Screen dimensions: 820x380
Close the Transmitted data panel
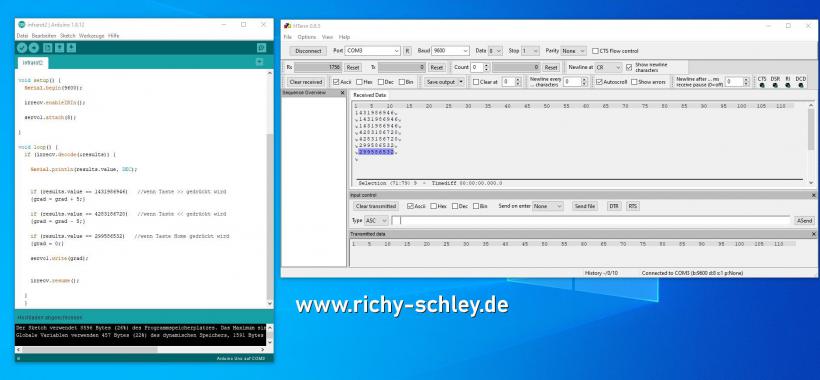[814, 234]
